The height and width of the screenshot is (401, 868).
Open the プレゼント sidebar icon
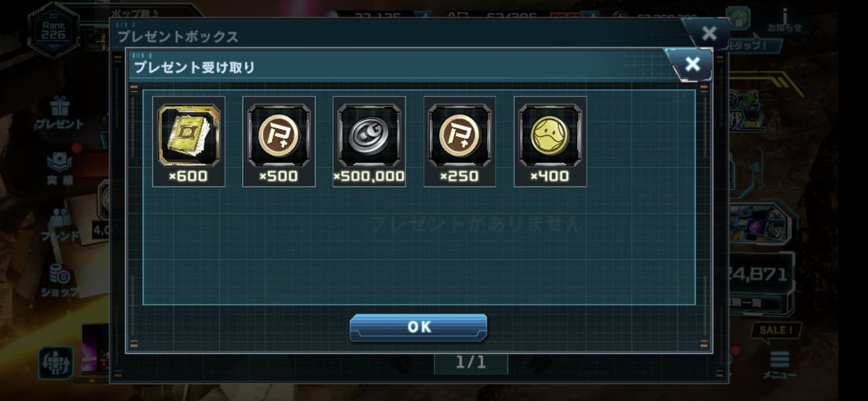coord(59,114)
